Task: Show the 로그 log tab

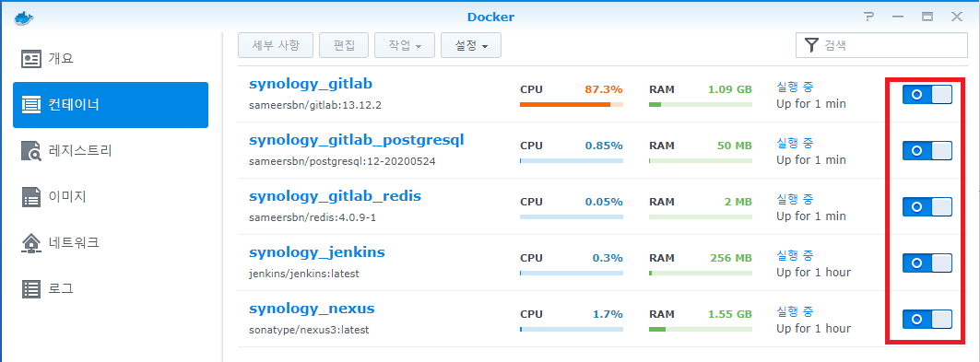Action: coord(111,288)
